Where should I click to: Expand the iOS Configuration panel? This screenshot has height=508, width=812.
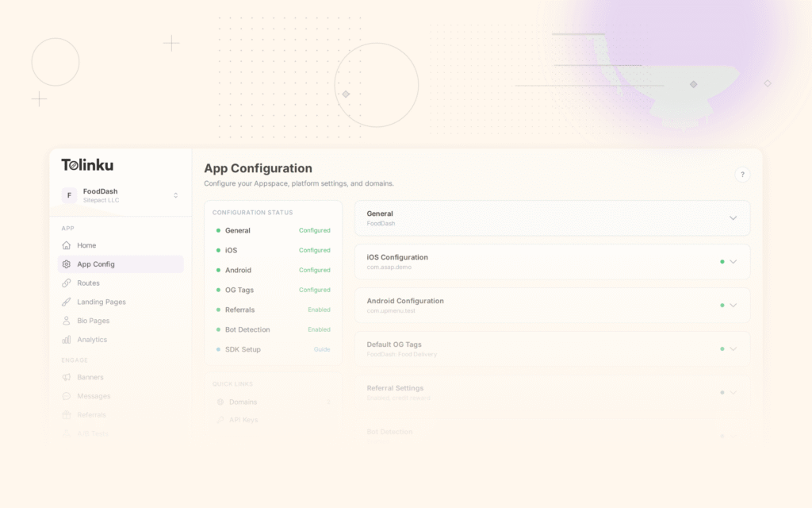(x=734, y=261)
